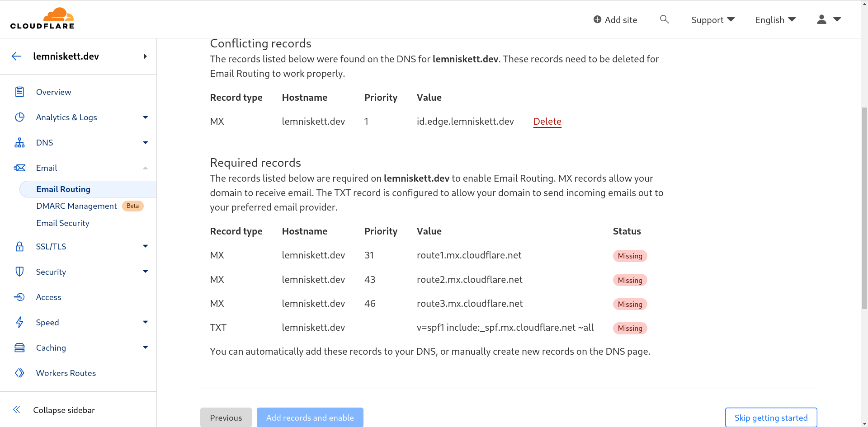Screen dimensions: 868x427
Task: Open DMARC Management
Action: 76,206
